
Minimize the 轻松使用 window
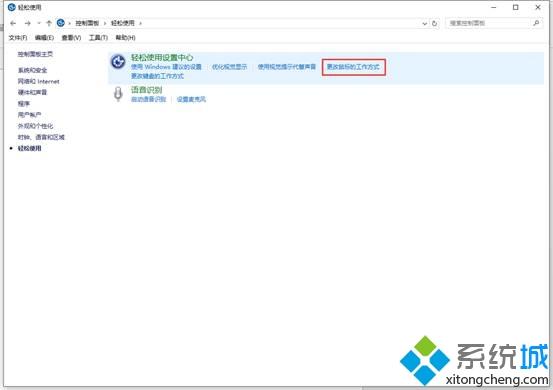(x=493, y=7)
